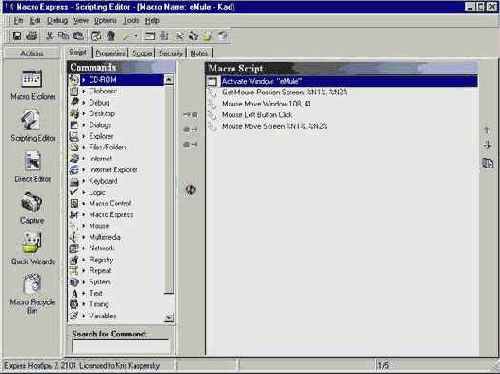The width and height of the screenshot is (500, 374).
Task: Click the Commands list scroll down arrow
Action: 169,318
